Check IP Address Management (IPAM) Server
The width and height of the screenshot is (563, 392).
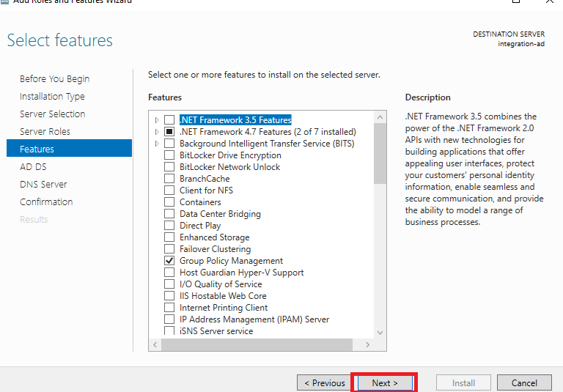click(169, 319)
